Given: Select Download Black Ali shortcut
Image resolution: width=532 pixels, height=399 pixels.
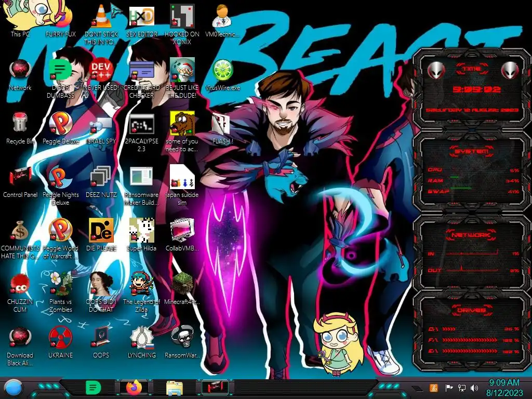Looking at the screenshot, I should pos(20,346).
